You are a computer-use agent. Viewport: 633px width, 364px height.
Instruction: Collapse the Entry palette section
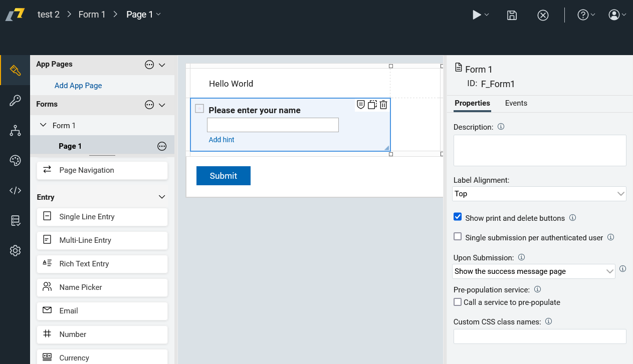pos(162,197)
